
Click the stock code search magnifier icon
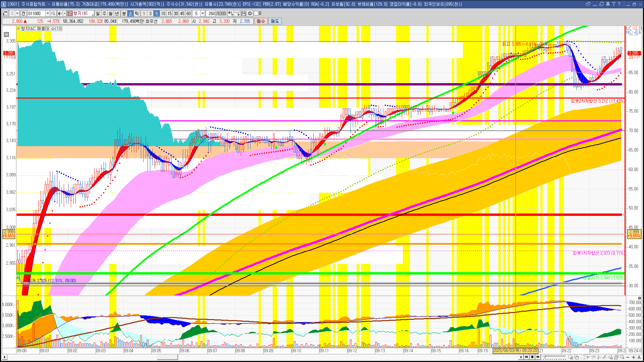(53, 13)
